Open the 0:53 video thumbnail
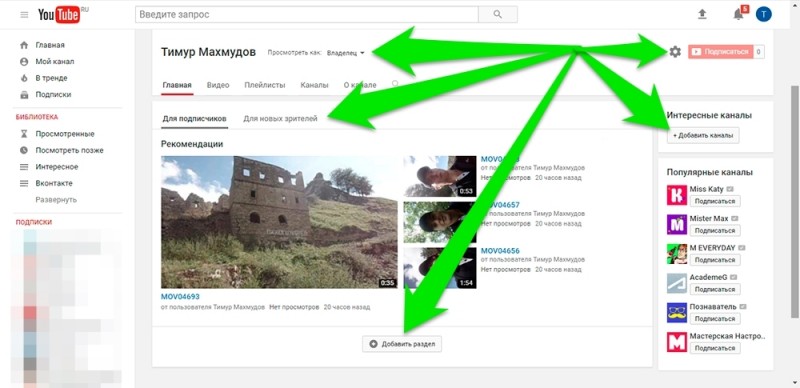Image resolution: width=800 pixels, height=388 pixels. point(440,176)
